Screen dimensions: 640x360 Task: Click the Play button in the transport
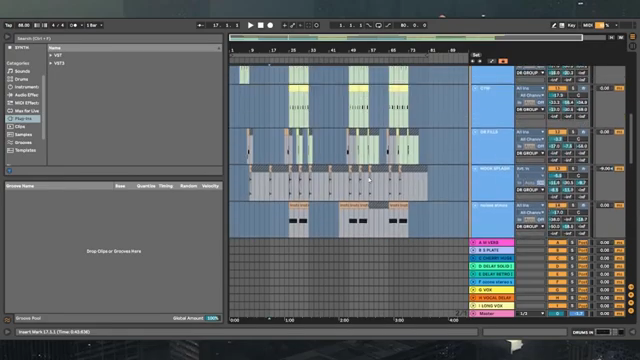[251, 25]
